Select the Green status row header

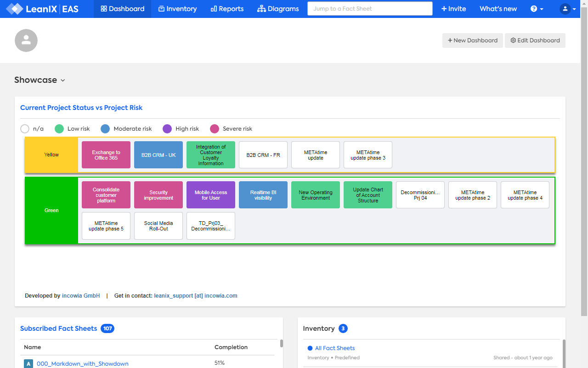51,210
